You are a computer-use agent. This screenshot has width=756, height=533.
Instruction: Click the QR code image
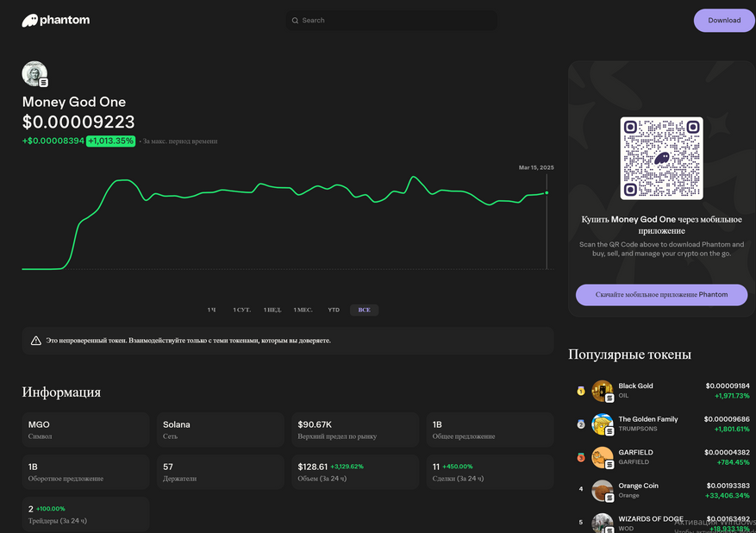point(661,158)
